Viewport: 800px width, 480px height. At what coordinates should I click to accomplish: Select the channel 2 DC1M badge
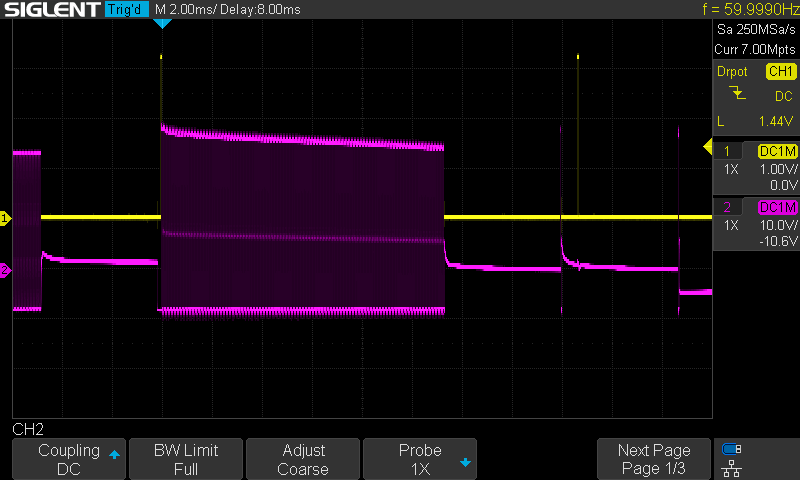[x=778, y=207]
